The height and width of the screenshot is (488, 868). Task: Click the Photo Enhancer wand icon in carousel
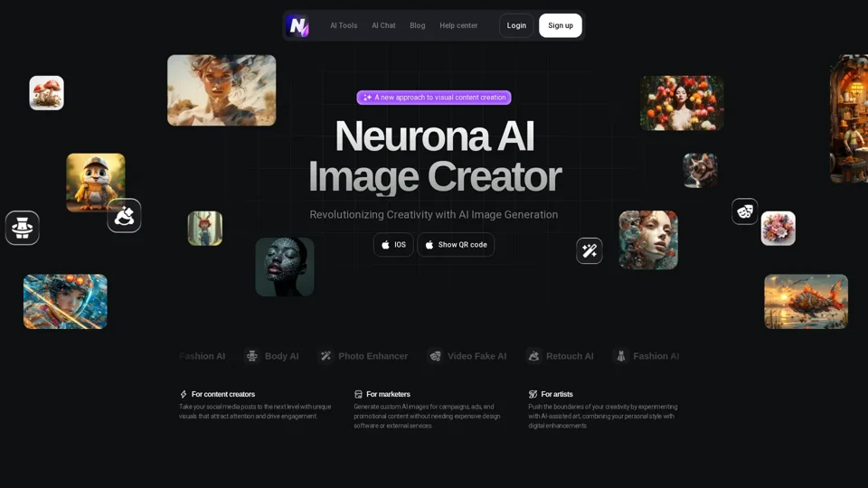325,356
